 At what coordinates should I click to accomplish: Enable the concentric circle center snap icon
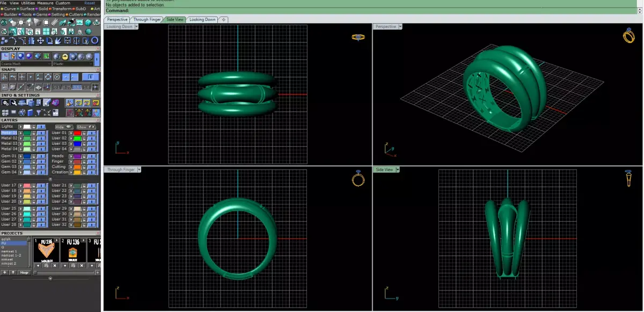[x=57, y=77]
